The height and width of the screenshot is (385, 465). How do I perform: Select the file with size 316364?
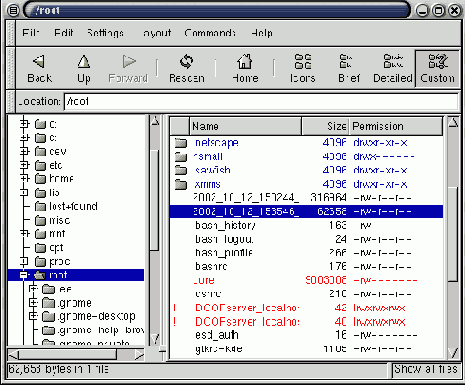[306, 198]
